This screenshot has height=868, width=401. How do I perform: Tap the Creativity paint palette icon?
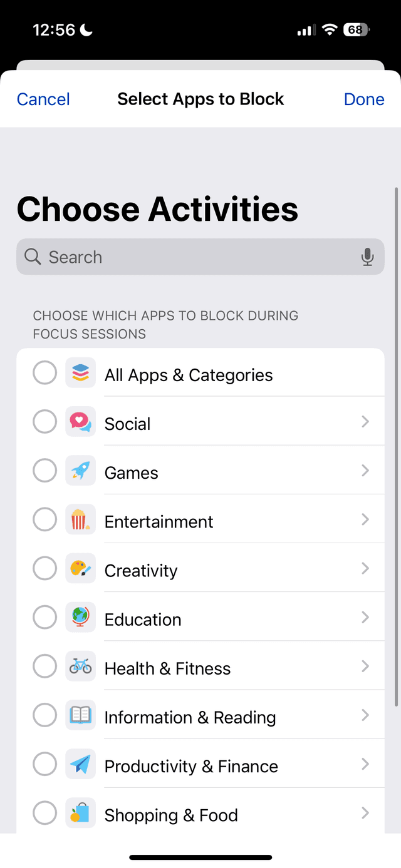click(x=81, y=568)
